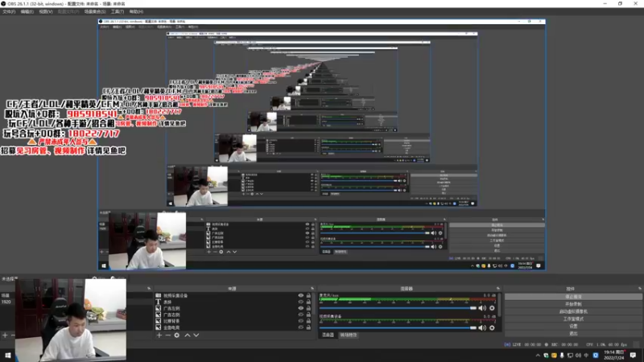Click the 中 input method indicator
This screenshot has height=362, width=644.
[x=587, y=356]
